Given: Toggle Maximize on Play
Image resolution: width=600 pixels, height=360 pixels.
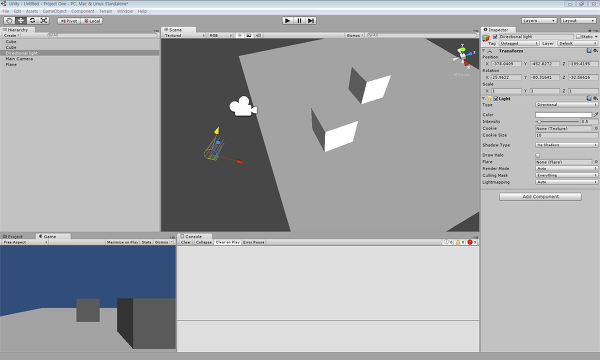Looking at the screenshot, I should 122,242.
